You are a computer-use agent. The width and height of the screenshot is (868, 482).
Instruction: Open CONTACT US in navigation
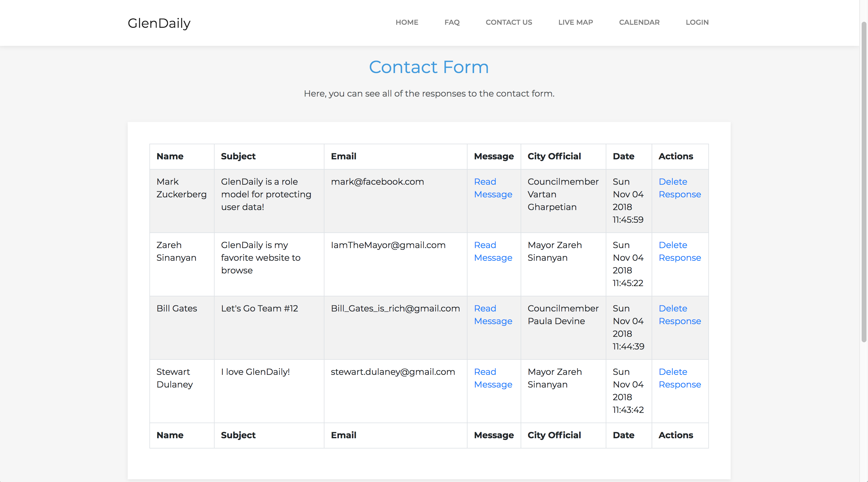click(509, 22)
